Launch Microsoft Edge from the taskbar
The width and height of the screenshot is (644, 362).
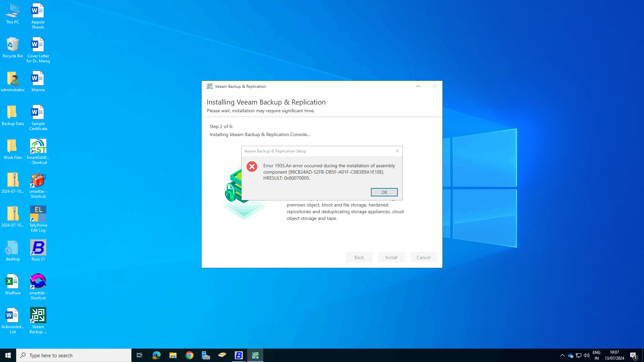click(x=156, y=355)
